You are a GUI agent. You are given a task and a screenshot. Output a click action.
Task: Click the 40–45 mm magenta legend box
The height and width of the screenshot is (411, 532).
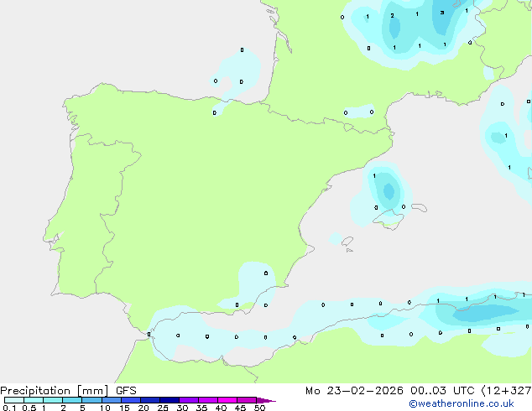pyautogui.click(x=227, y=400)
